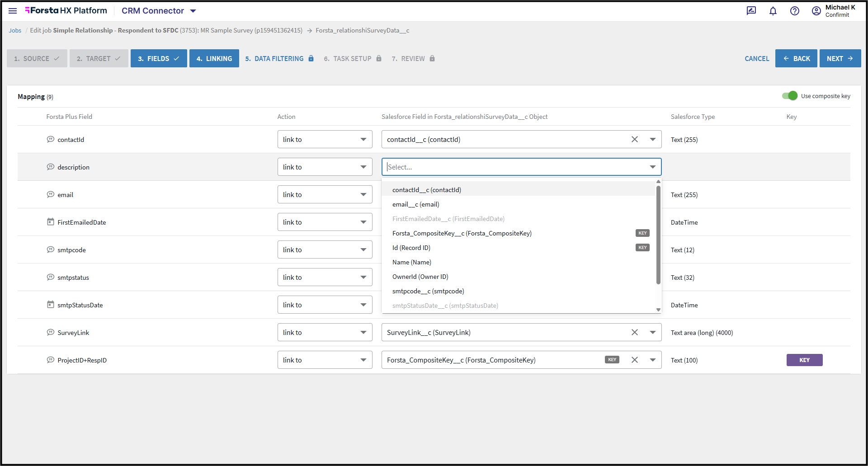Expand the contactId__c Salesforce field dropdown arrow
Screen dimensions: 868x466
653,139
